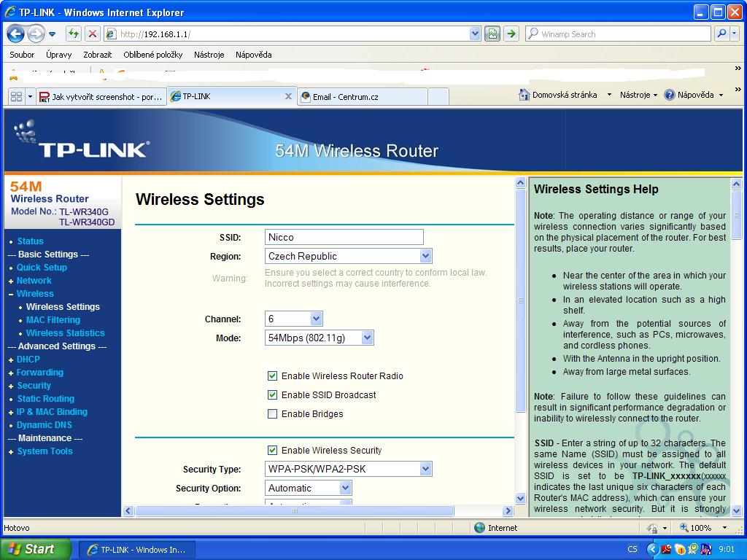Open the Nástroje command bar dropdown
Viewport: 747px width, 560px height.
(x=638, y=95)
